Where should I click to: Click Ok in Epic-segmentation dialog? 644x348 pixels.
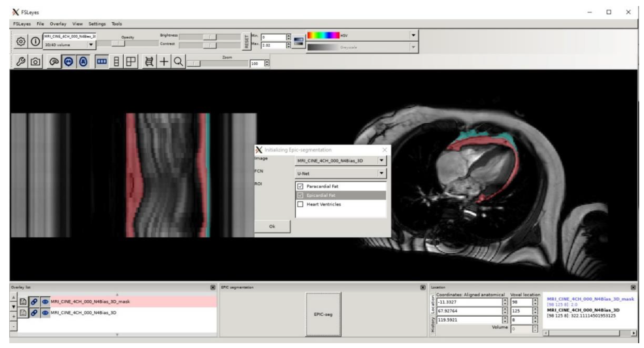[x=272, y=226]
